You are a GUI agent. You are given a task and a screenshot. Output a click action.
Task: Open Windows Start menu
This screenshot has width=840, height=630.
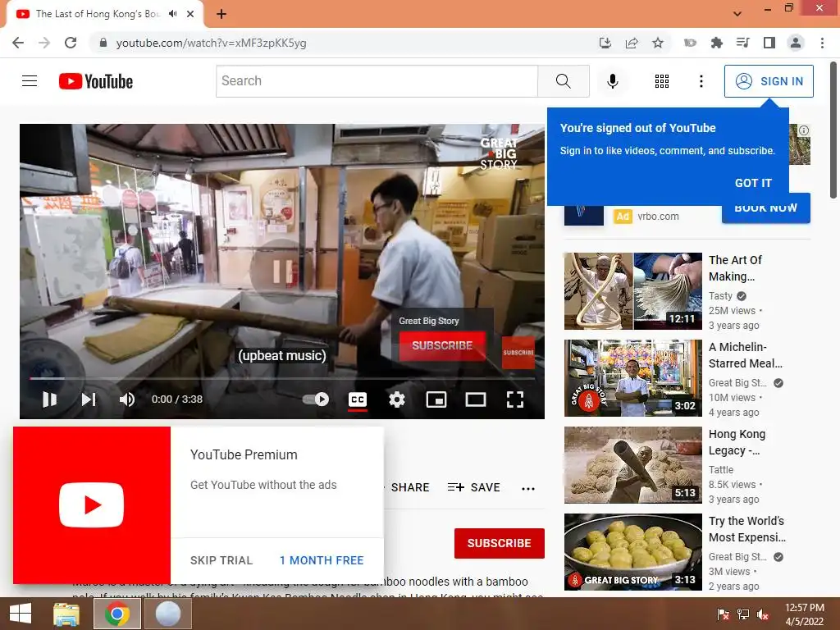click(21, 614)
